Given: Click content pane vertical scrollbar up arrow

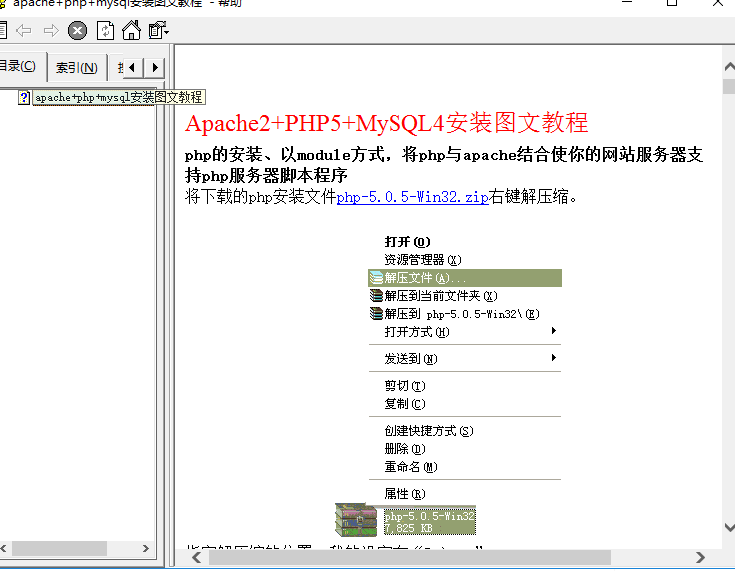Looking at the screenshot, I should pos(728,66).
